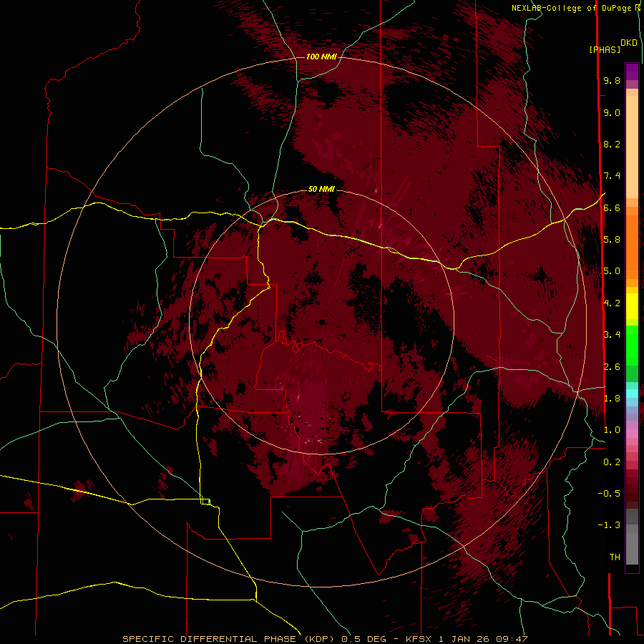
Task: Pick the gray segment near TH
Action: (x=632, y=546)
